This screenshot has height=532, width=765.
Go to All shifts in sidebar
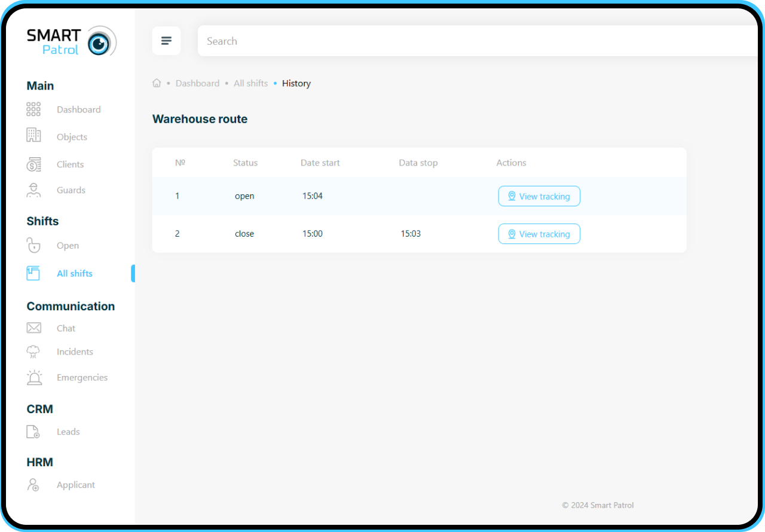coord(74,273)
